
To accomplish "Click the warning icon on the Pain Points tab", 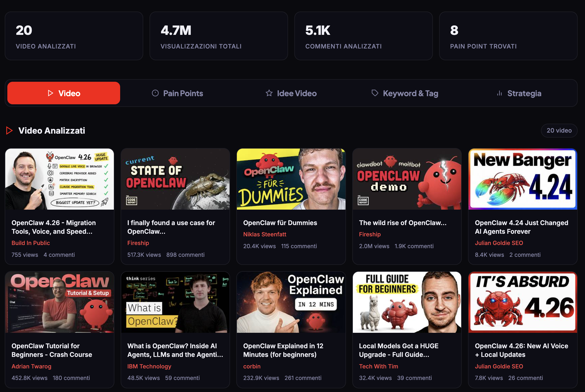I will [156, 93].
